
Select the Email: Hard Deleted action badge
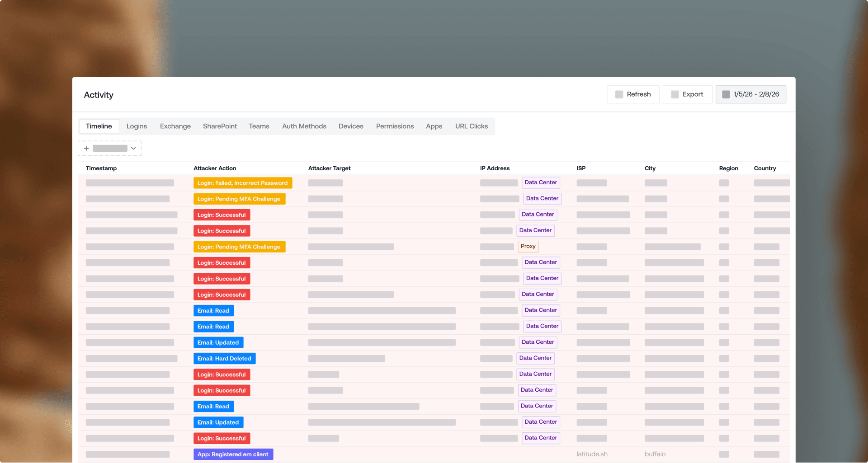point(225,359)
